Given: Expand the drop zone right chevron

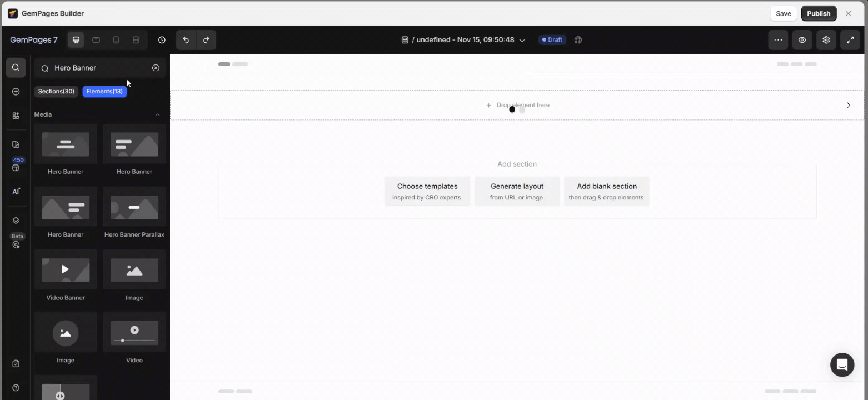Looking at the screenshot, I should coord(848,106).
